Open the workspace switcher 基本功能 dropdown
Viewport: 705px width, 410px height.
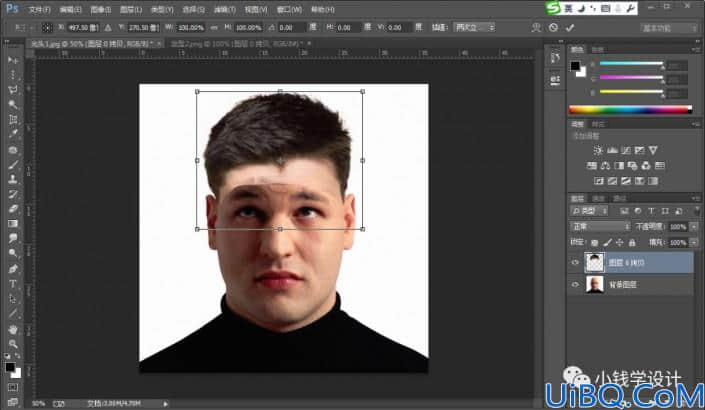tap(669, 28)
